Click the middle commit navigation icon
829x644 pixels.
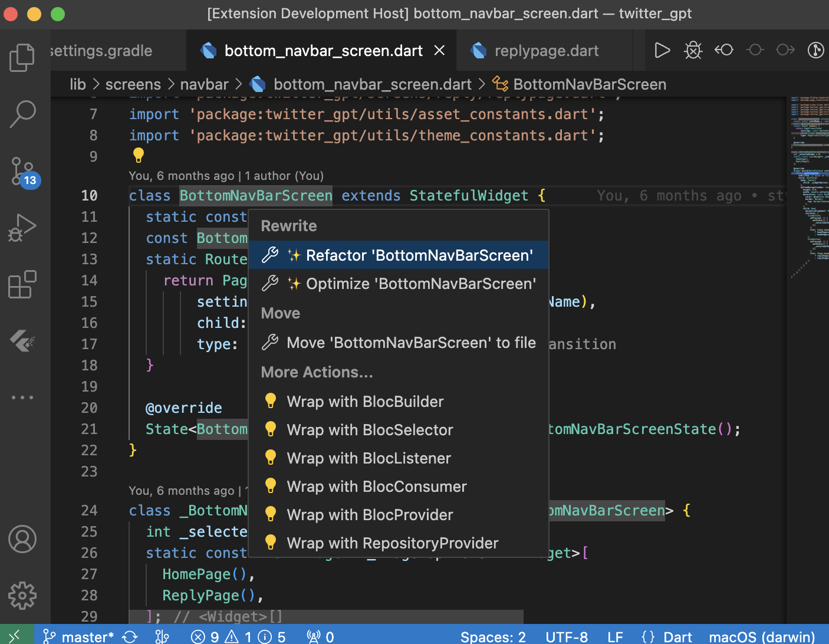[x=755, y=50]
